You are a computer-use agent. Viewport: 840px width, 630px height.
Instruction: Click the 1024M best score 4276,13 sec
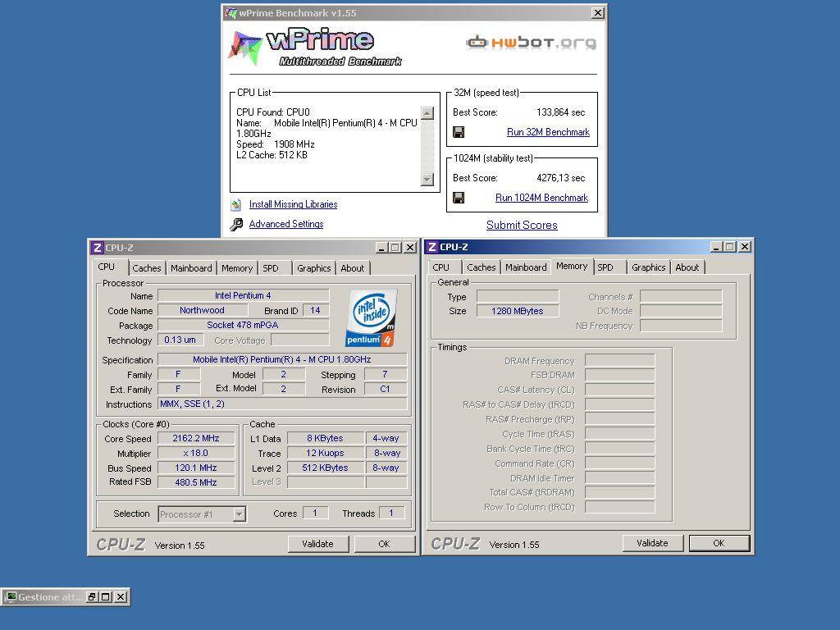coord(560,178)
